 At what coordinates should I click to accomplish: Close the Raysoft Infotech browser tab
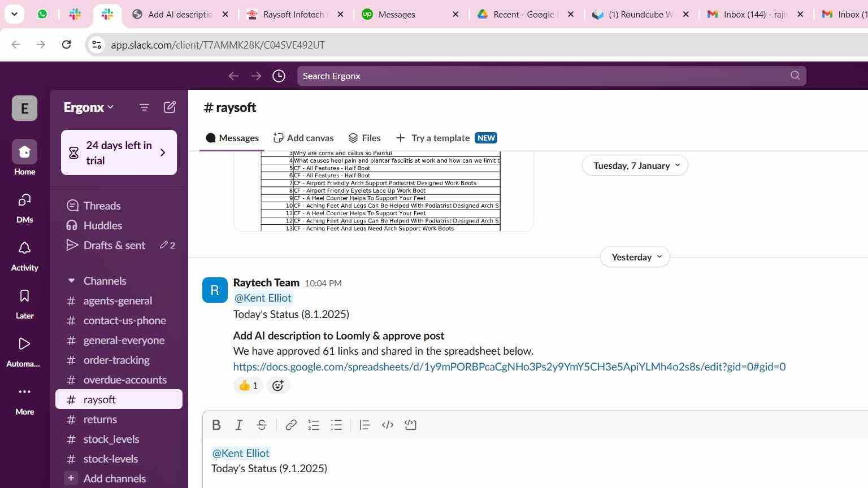[x=340, y=14]
